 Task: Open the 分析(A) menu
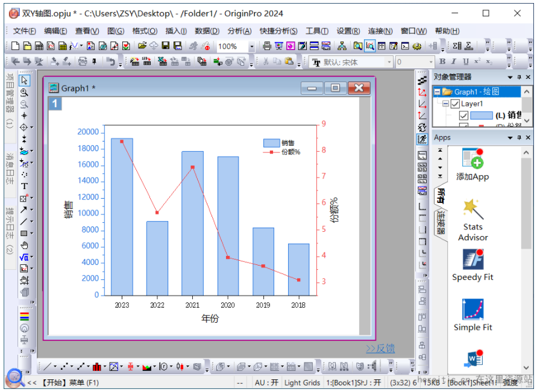click(239, 31)
